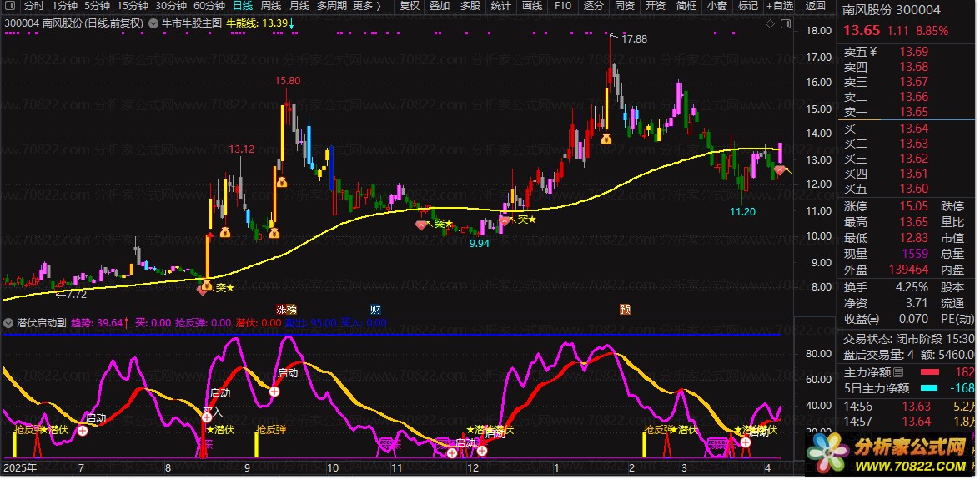Click the 预 forecast marker icon
Viewport: 980px width, 480px height.
pyautogui.click(x=625, y=308)
